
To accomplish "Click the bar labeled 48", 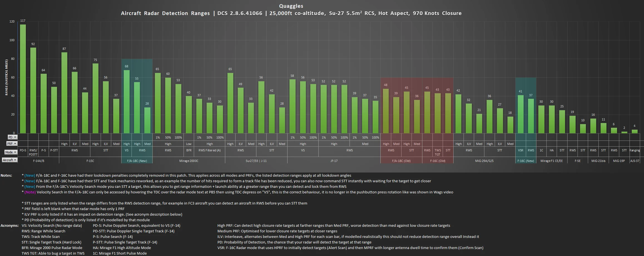I will (386, 111).
